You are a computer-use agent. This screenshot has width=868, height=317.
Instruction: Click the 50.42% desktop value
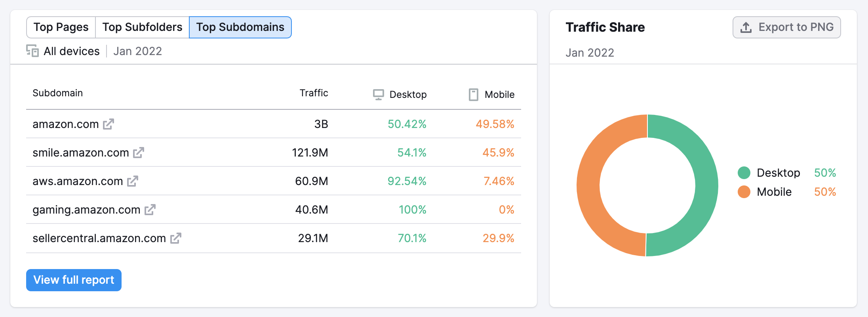tap(407, 124)
